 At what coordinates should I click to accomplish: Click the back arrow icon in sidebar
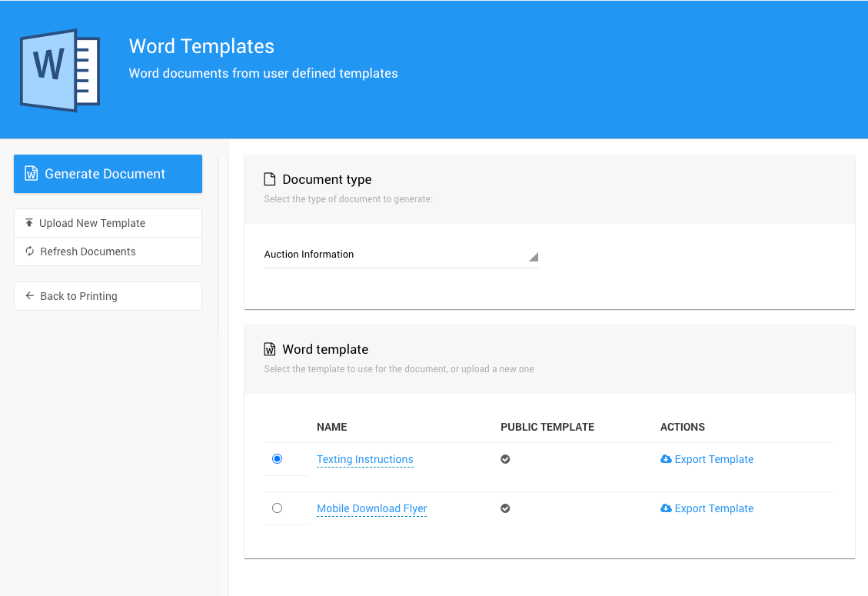click(x=29, y=296)
